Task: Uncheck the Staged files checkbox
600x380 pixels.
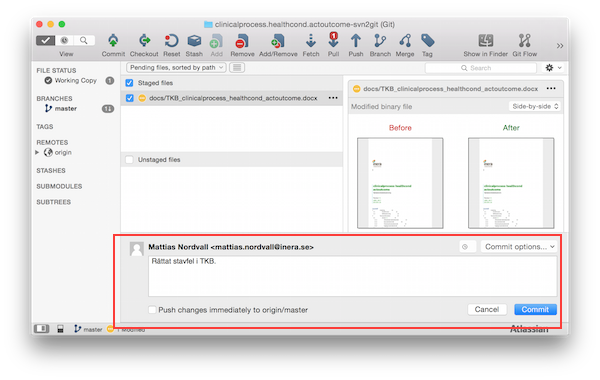Action: (129, 83)
